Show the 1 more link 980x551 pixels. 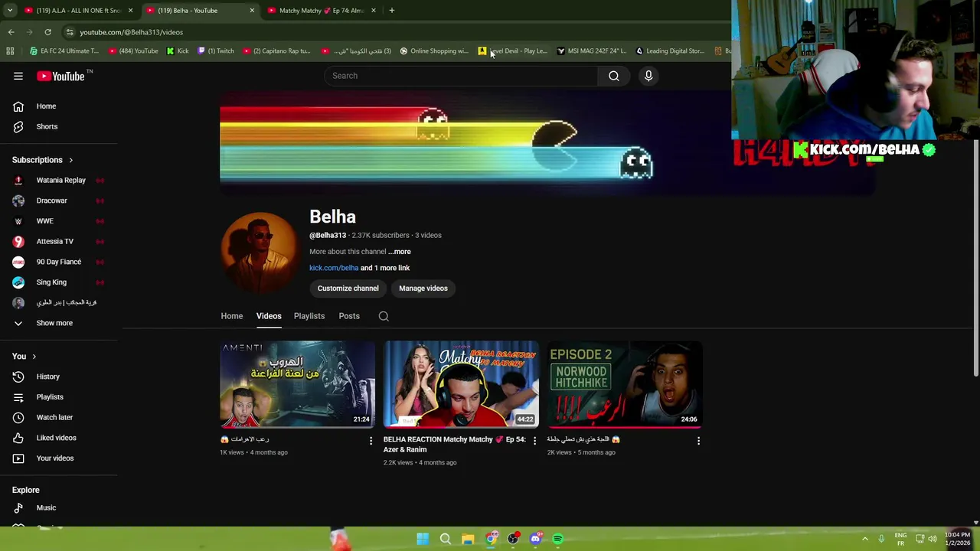(x=385, y=268)
